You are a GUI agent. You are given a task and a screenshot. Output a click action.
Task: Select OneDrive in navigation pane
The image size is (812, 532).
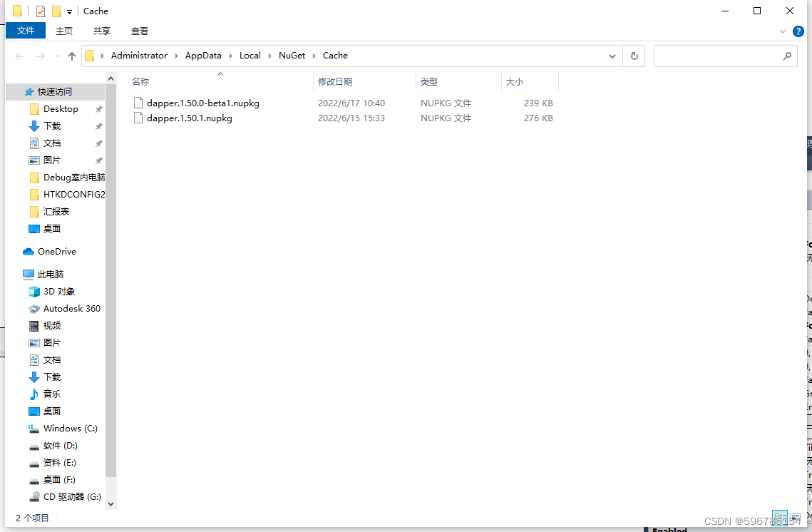click(x=56, y=251)
